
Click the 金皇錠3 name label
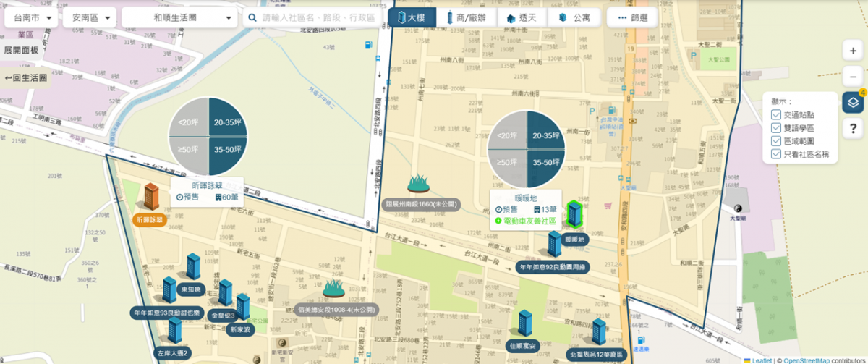pyautogui.click(x=223, y=316)
